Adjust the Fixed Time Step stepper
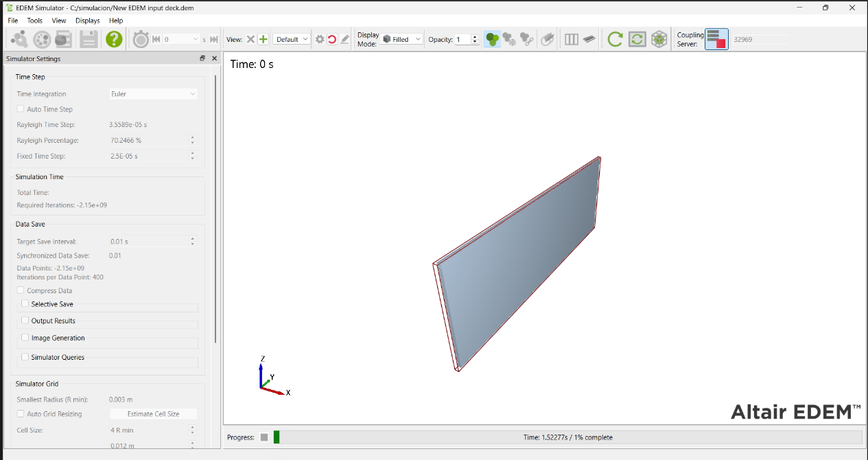The image size is (868, 460). click(193, 156)
